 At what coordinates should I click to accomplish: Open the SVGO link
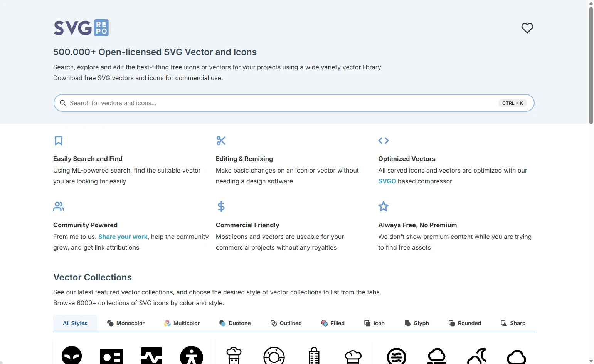[387, 181]
